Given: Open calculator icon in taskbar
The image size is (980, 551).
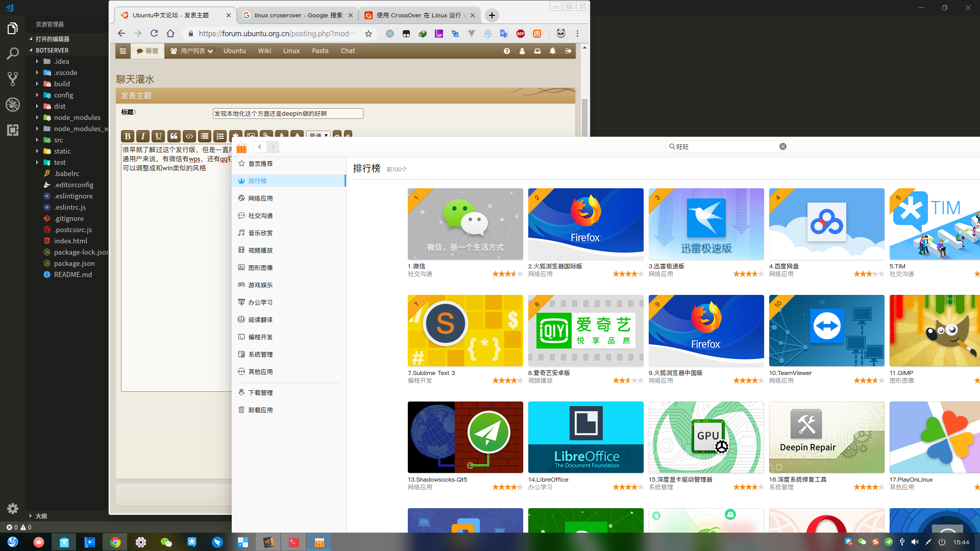Looking at the screenshot, I should pyautogui.click(x=243, y=542).
